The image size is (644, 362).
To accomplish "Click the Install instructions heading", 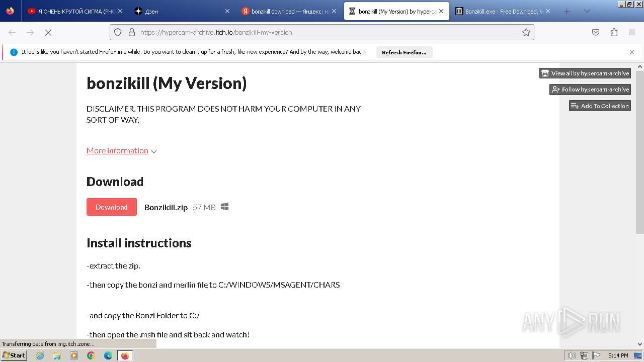I will pos(139,243).
